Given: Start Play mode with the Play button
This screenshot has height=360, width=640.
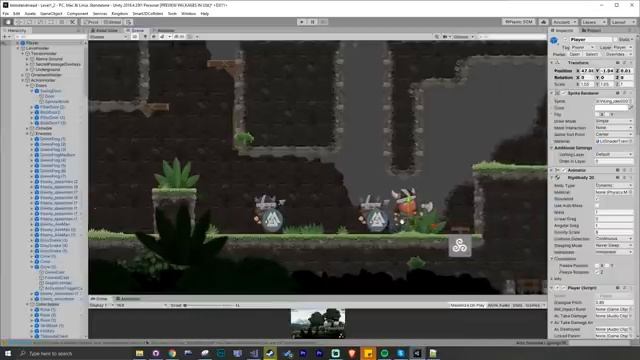Looking at the screenshot, I should pyautogui.click(x=302, y=22).
